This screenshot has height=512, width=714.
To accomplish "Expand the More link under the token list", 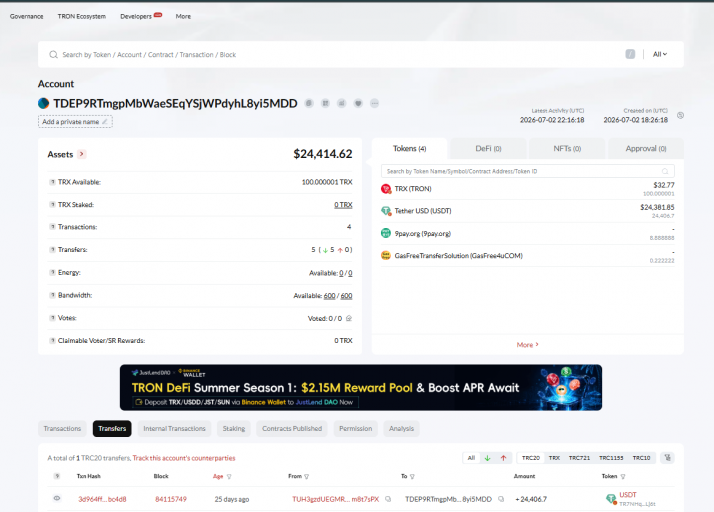I will pyautogui.click(x=527, y=345).
